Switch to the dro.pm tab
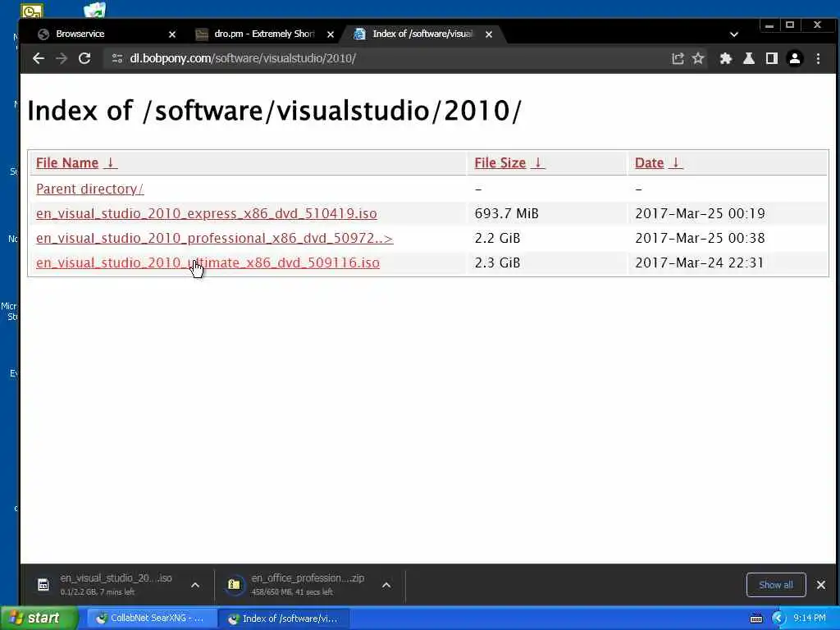 (x=263, y=34)
